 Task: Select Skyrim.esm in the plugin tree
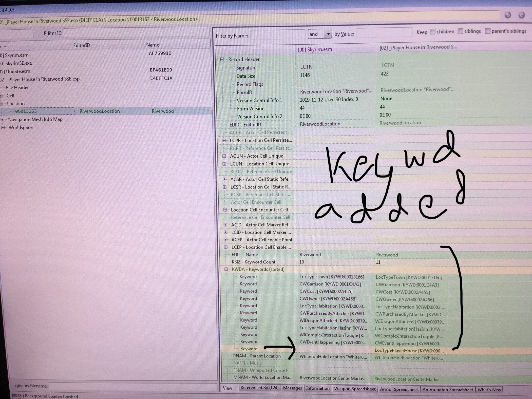click(16, 55)
